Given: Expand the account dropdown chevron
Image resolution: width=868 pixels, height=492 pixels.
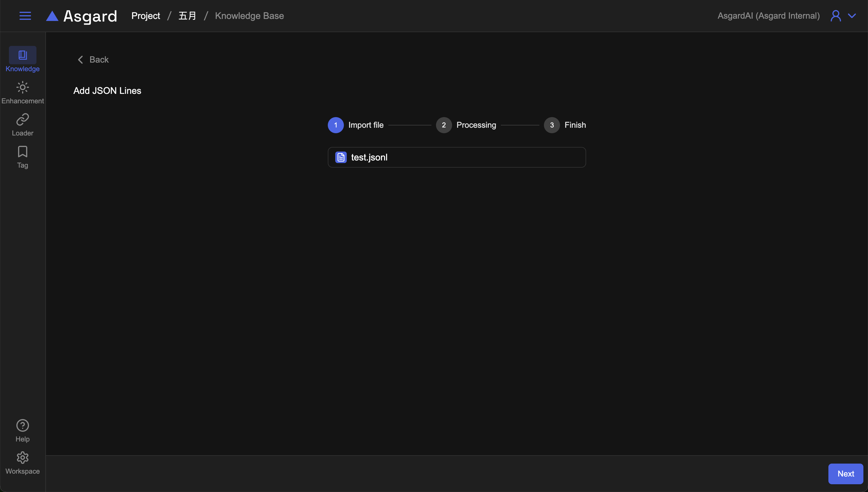Looking at the screenshot, I should (x=852, y=16).
